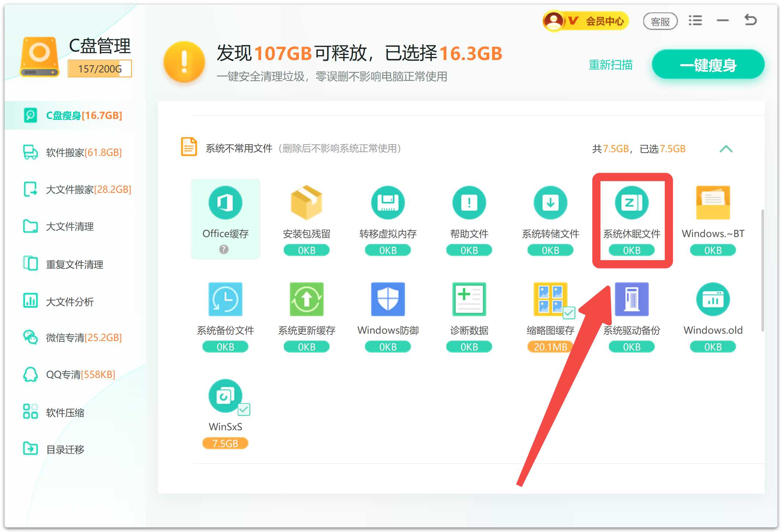Click the 系统休眠文件 0KB badge
Screen dimensions: 782x532
tap(632, 250)
